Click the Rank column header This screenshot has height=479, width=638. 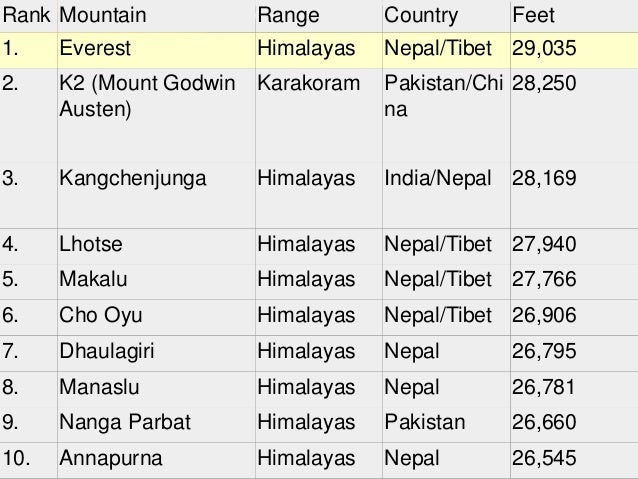click(28, 16)
